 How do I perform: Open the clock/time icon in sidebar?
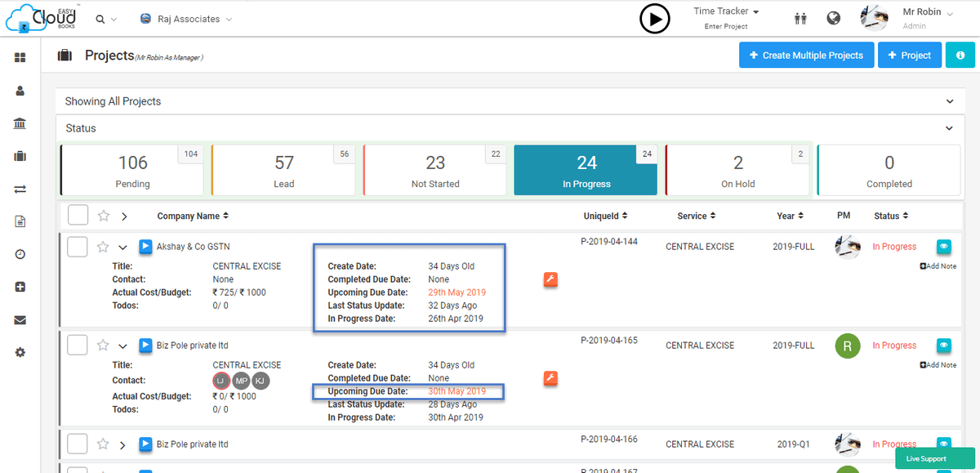(20, 254)
